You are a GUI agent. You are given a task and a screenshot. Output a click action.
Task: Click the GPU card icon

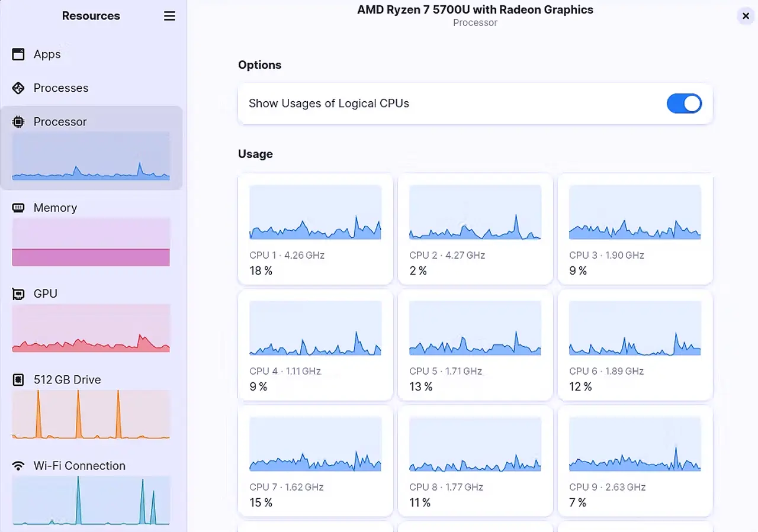point(18,294)
